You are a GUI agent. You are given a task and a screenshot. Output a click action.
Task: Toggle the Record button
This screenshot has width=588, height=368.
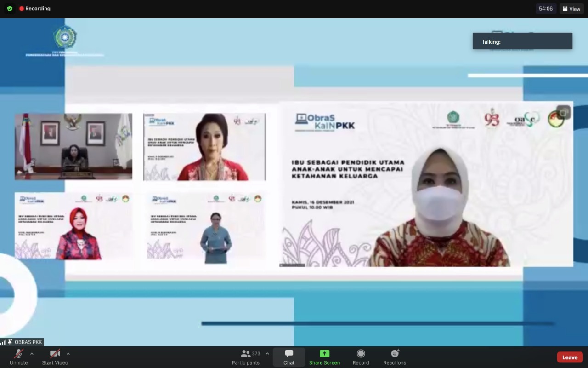click(361, 356)
